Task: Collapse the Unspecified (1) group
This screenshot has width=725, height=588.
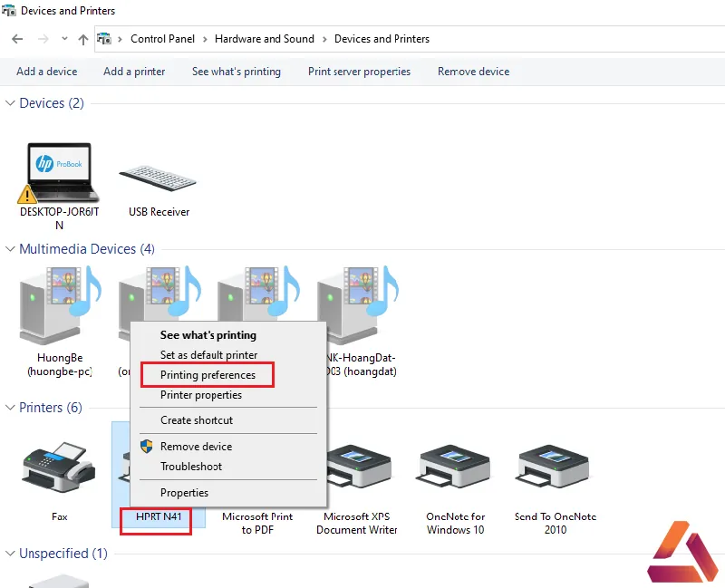Action: click(x=10, y=554)
